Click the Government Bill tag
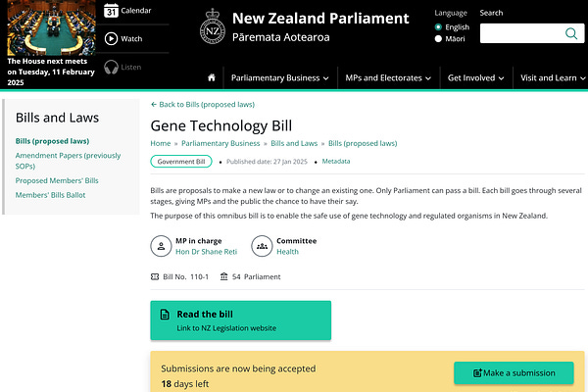 pos(181,162)
